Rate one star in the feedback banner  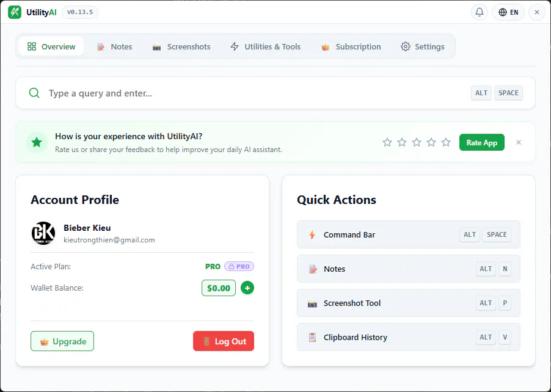click(387, 142)
